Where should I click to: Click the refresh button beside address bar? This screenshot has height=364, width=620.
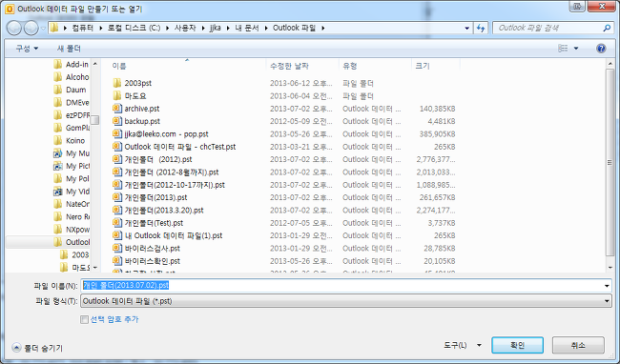pos(481,28)
